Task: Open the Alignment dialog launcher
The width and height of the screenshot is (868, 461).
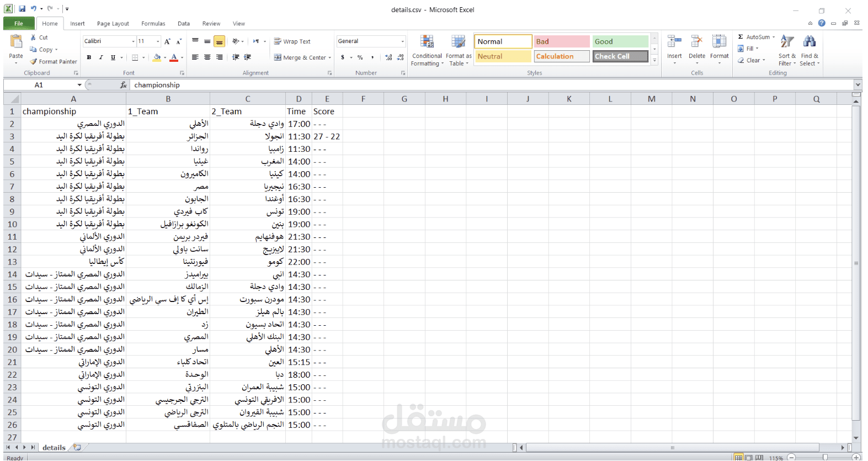Action: click(x=330, y=73)
